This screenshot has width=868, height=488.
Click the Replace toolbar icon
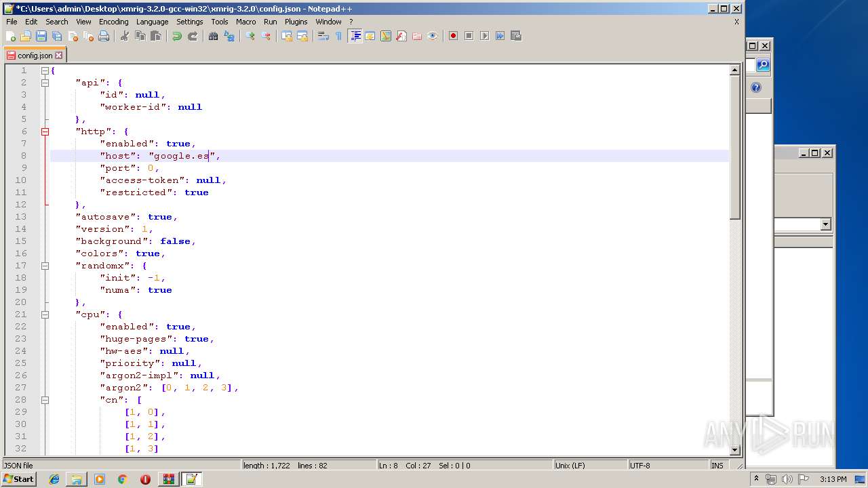(x=229, y=36)
